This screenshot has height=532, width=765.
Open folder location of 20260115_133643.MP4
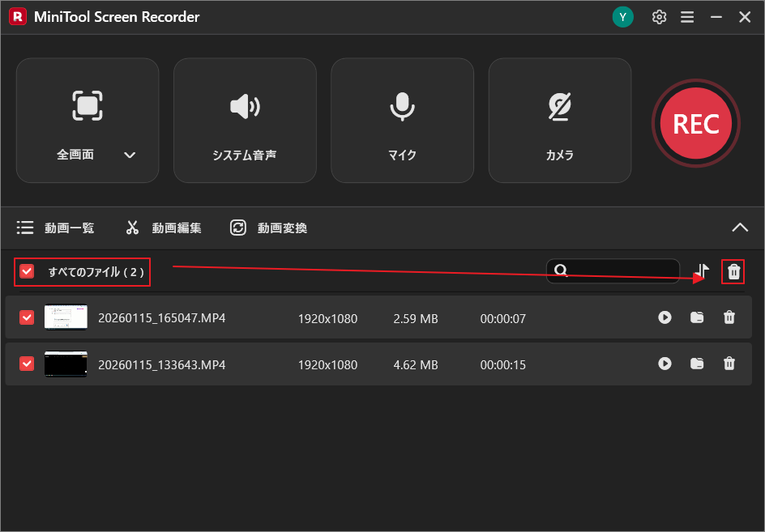(697, 364)
